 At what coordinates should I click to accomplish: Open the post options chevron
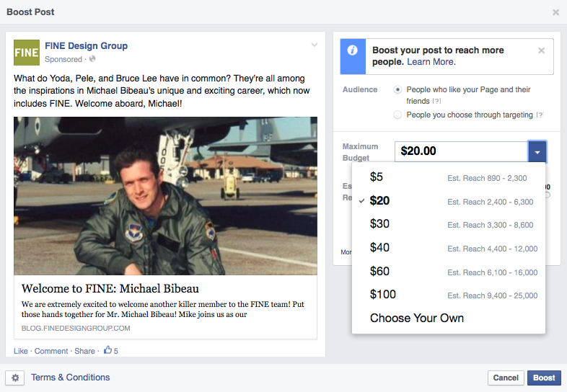314,45
